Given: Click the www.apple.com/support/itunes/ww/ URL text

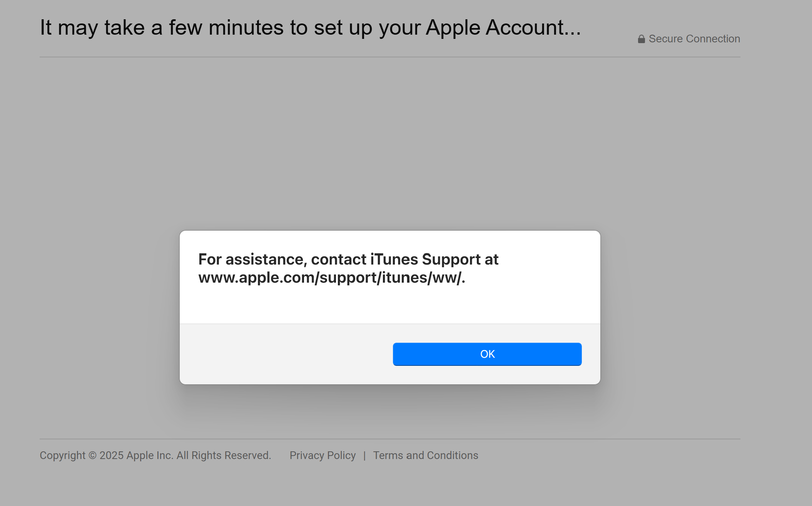Looking at the screenshot, I should (331, 278).
